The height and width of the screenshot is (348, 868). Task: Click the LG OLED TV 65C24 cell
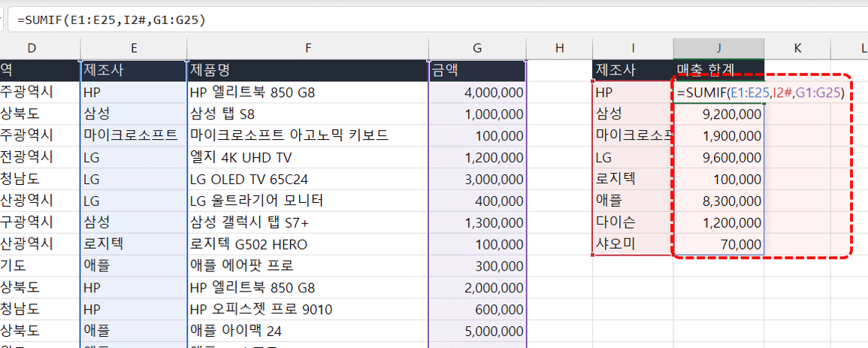(x=308, y=179)
